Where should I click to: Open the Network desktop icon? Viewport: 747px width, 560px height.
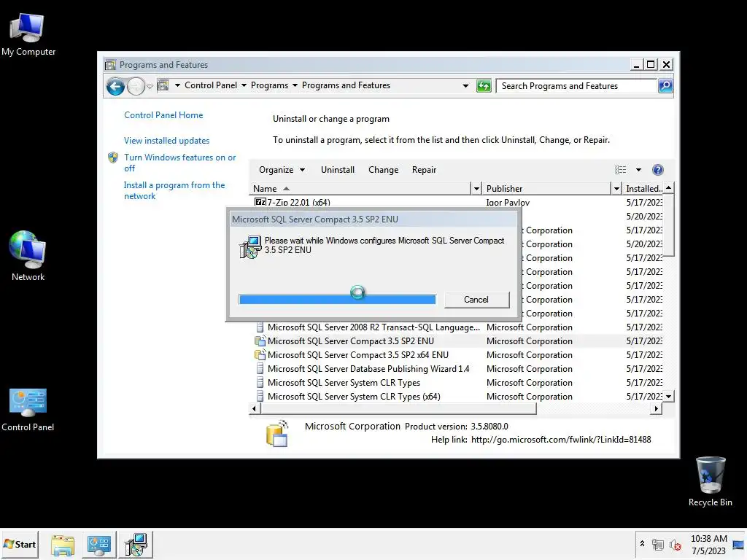point(28,256)
